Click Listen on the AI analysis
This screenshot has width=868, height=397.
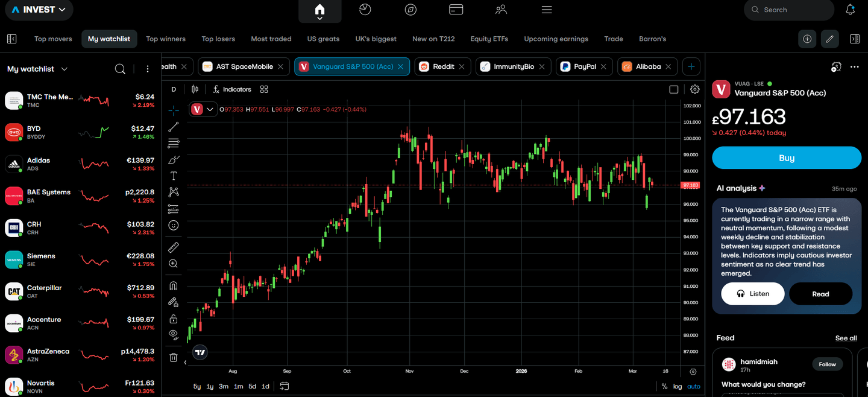753,294
